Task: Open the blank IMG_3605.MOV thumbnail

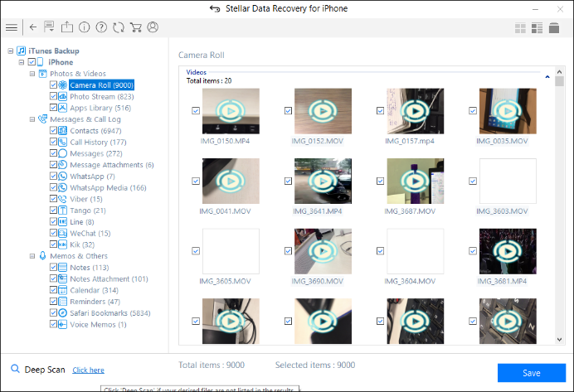Action: [231, 251]
